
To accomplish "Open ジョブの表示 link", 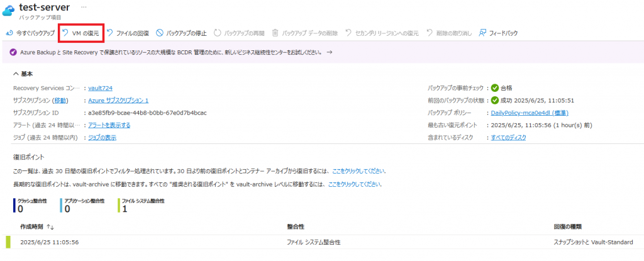I will point(103,138).
